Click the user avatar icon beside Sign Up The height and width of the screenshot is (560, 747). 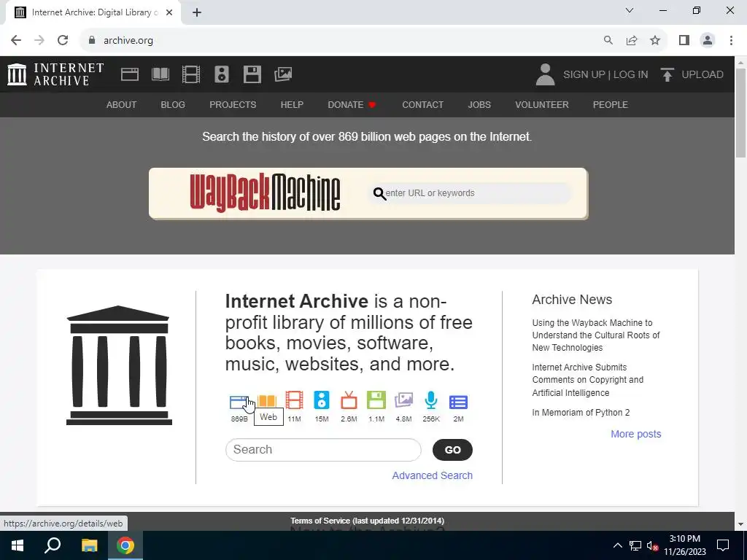[545, 74]
